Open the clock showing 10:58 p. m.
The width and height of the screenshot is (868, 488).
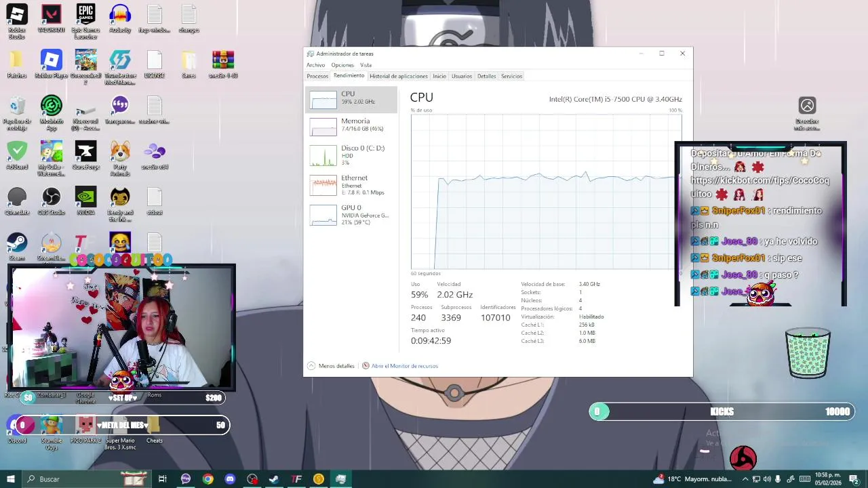828,479
